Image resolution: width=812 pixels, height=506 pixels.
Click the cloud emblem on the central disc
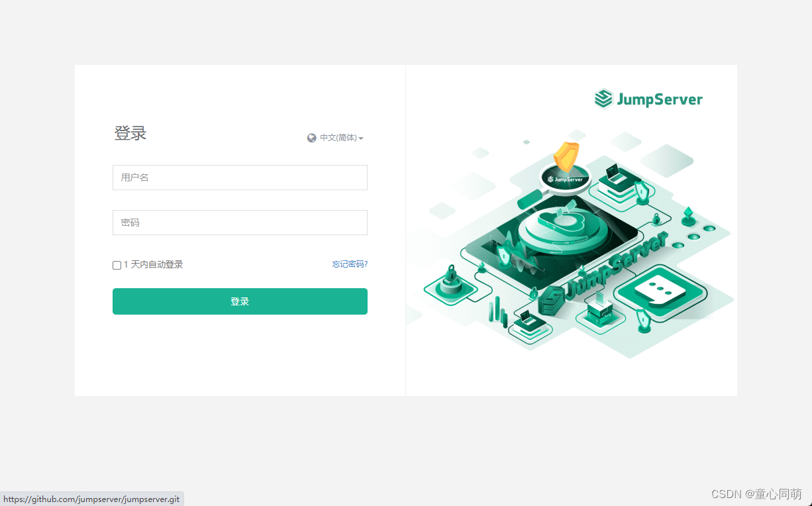(563, 221)
